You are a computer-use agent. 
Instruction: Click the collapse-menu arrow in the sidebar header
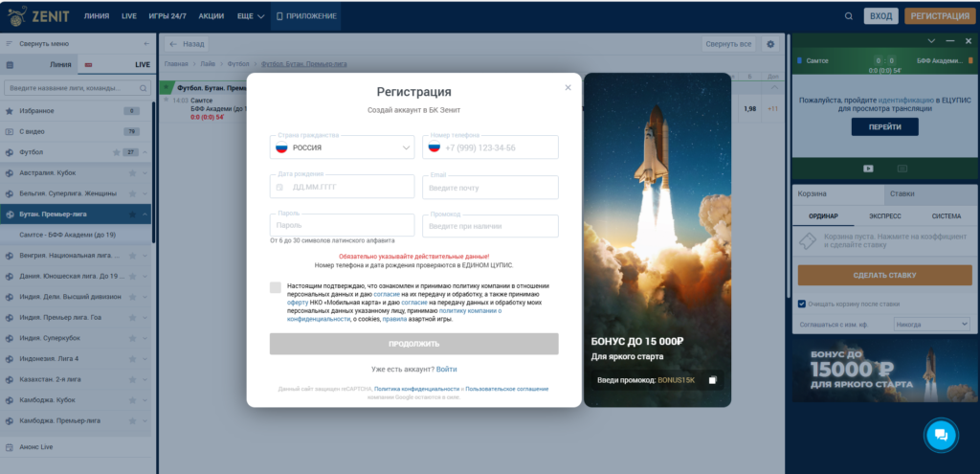[x=146, y=44]
